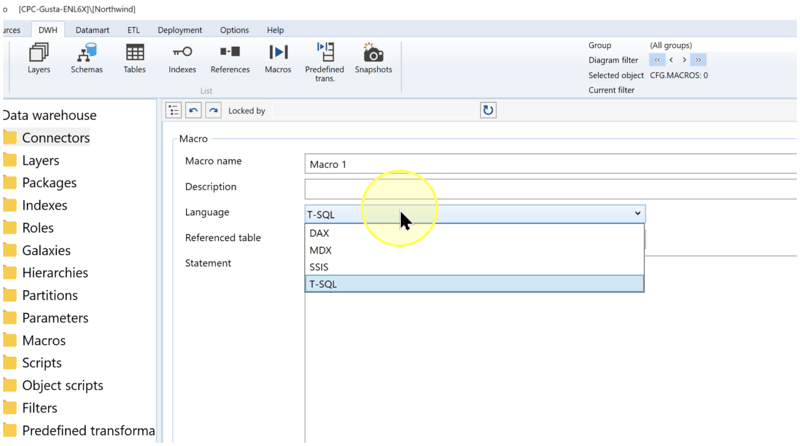Open the Tables list icon

click(135, 59)
